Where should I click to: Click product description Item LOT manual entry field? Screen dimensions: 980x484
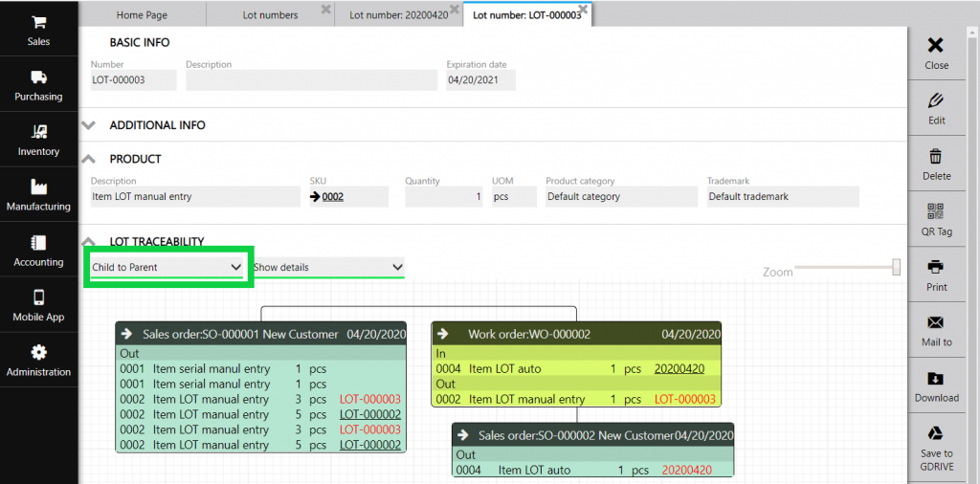(x=195, y=197)
